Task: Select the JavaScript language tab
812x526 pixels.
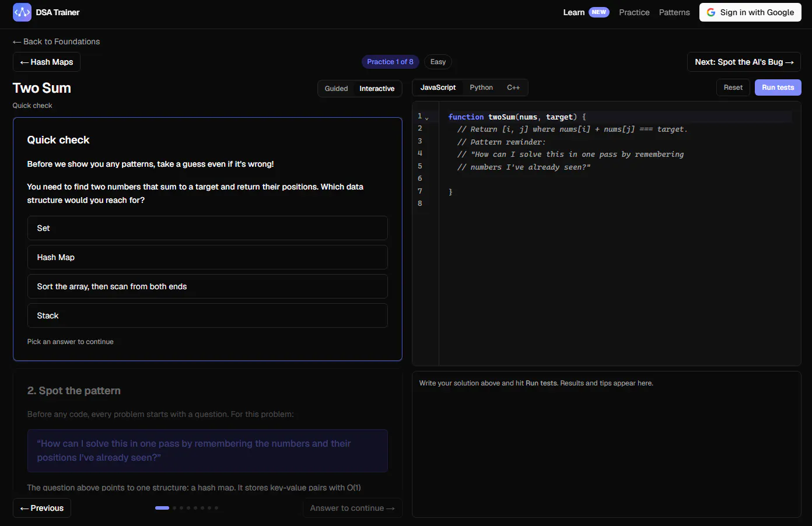Action: click(438, 87)
